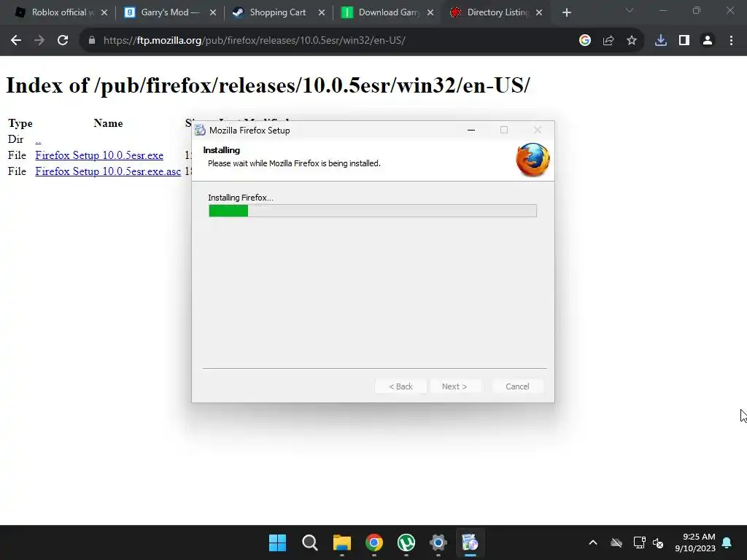This screenshot has width=747, height=560.
Task: Click the green installation progress bar
Action: (x=373, y=211)
